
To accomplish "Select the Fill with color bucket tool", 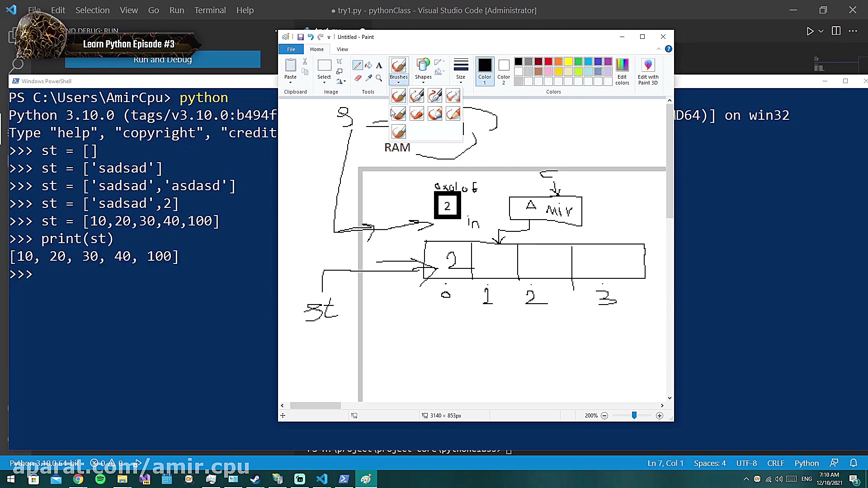I will [368, 66].
